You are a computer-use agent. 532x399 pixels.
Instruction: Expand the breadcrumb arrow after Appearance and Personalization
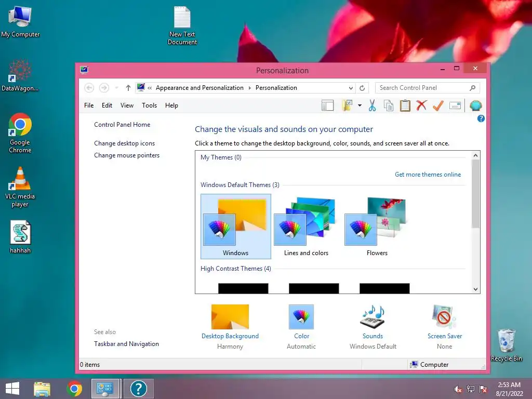pos(250,88)
